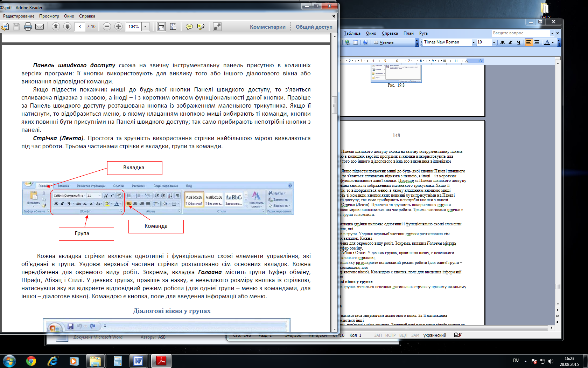The height and width of the screenshot is (368, 588).
Task: Apply font color with the A button
Action: pyautogui.click(x=547, y=42)
